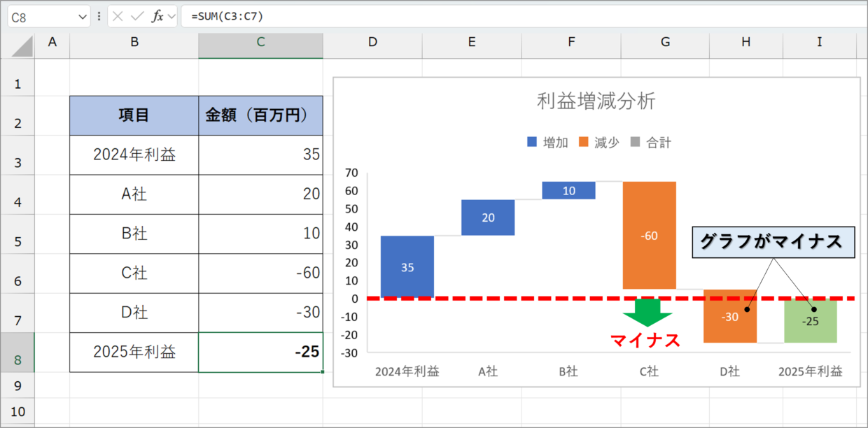Cancel the formula using the X icon
Screen dimensions: 868x428
[117, 15]
